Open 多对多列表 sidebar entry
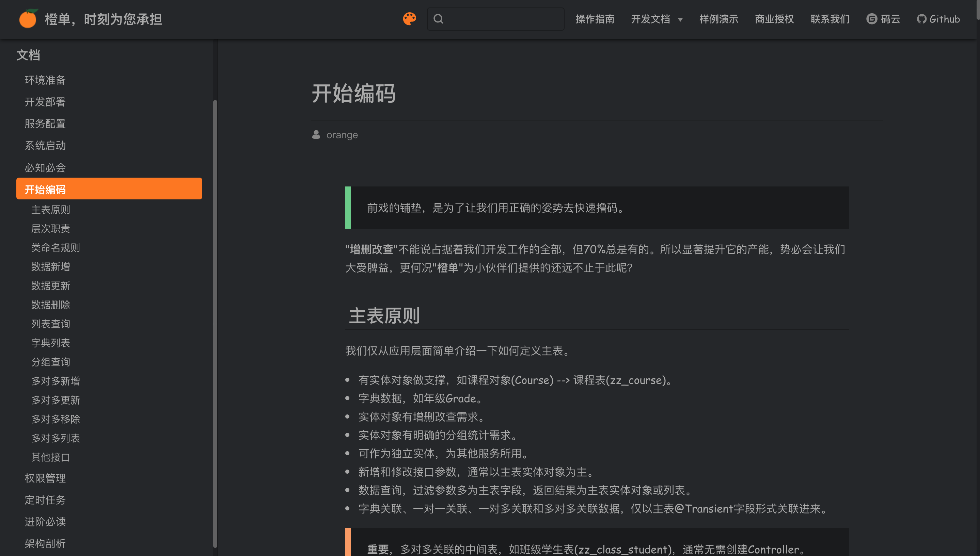This screenshot has width=980, height=556. (56, 438)
